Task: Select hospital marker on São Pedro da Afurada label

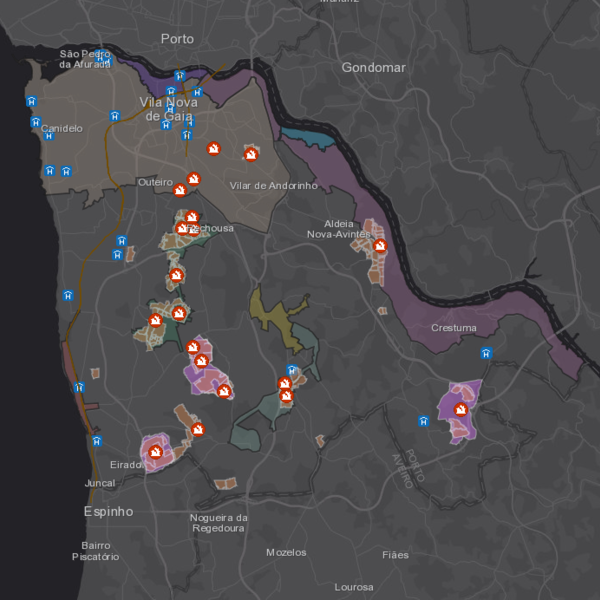Action: click(100, 57)
